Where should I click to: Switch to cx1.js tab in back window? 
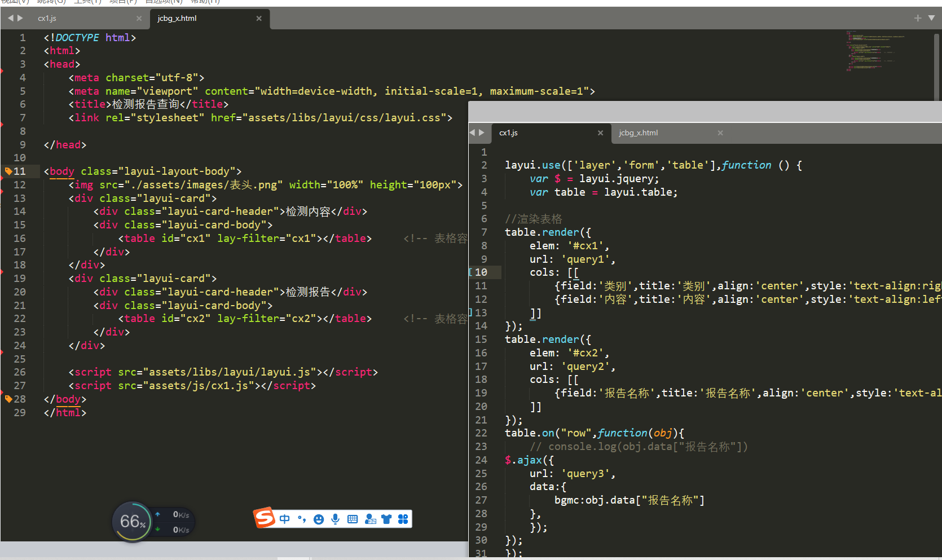coord(47,18)
